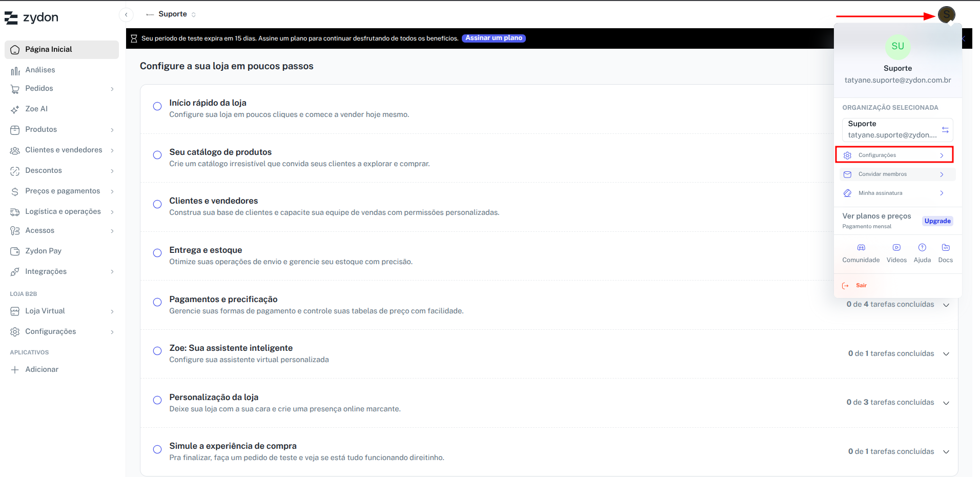980x477 pixels.
Task: Click Ver planos e preços
Action: tap(876, 216)
